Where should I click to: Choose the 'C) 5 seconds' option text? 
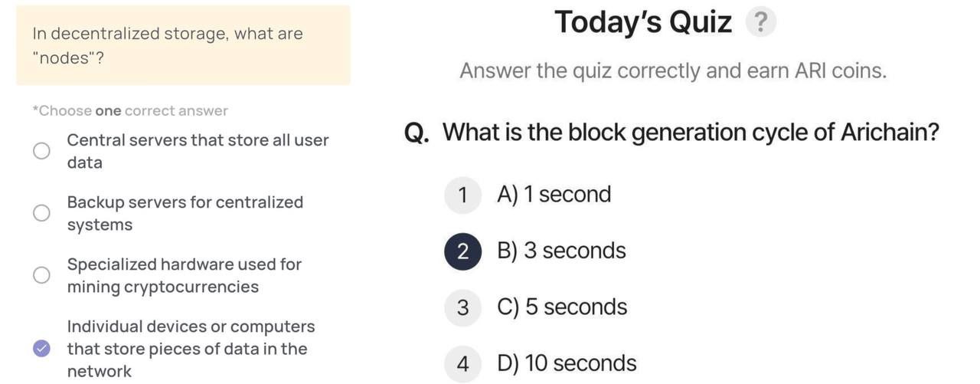(x=562, y=307)
